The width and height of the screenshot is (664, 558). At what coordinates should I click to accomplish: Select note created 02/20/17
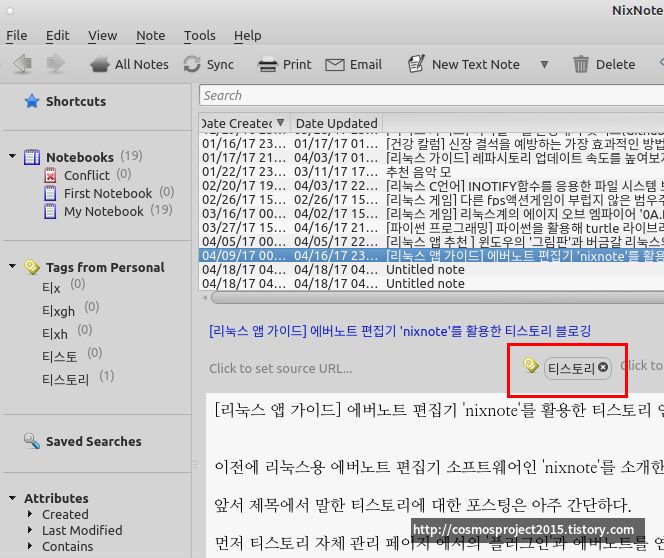tap(432, 186)
